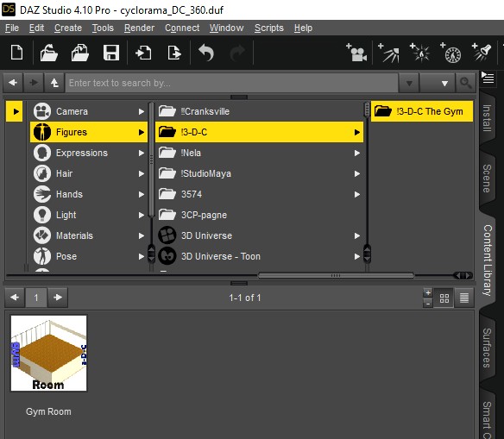Create a new distant light
This screenshot has height=439, width=504.
click(x=388, y=53)
